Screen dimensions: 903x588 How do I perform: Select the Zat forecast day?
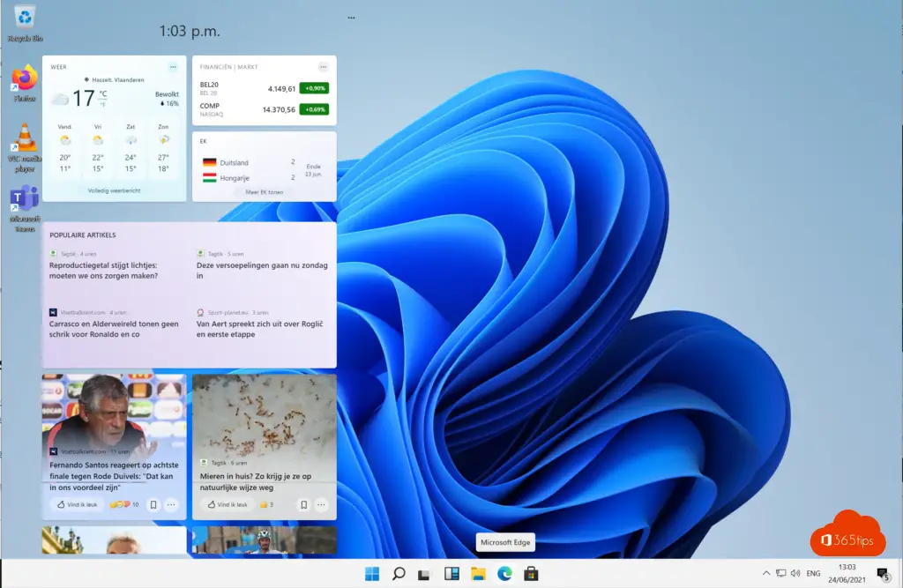coord(131,148)
